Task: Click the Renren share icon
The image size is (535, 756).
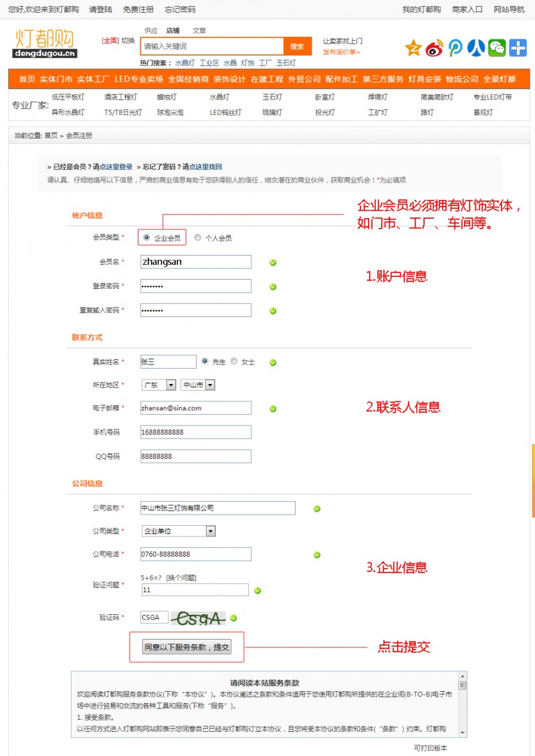Action: (476, 48)
